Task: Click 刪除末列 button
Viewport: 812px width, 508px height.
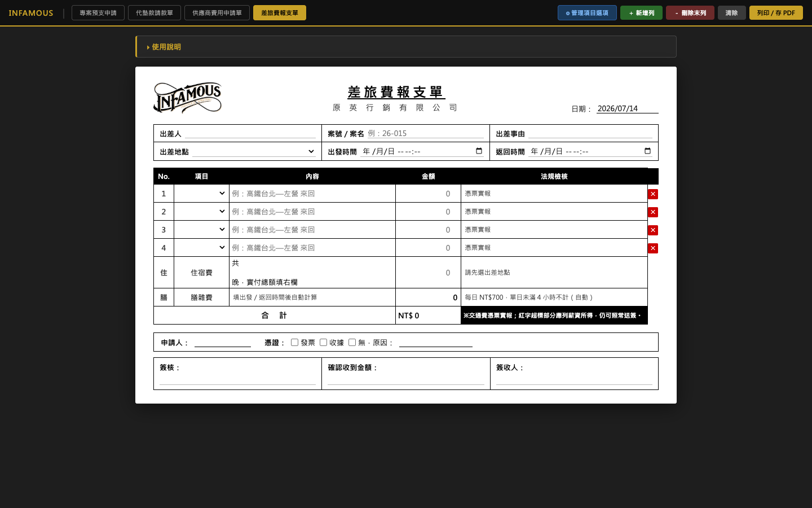Action: pyautogui.click(x=690, y=13)
